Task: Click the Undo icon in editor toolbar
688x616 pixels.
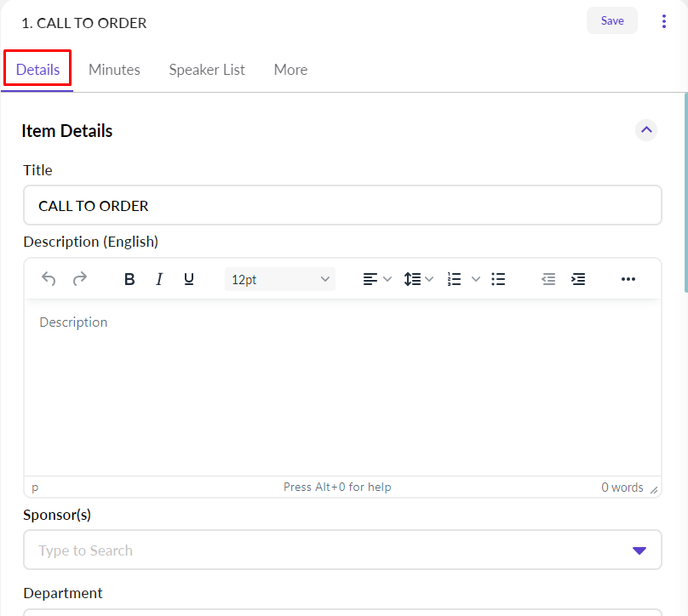Action: (x=49, y=279)
